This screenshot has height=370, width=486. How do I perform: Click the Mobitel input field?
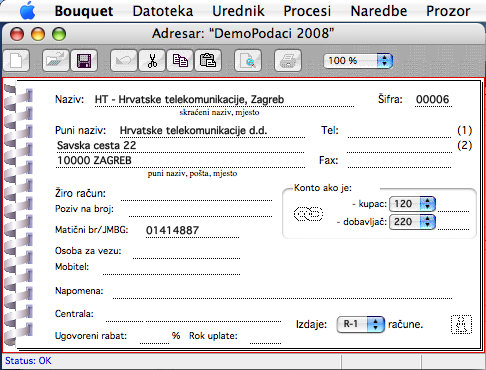[x=171, y=268]
